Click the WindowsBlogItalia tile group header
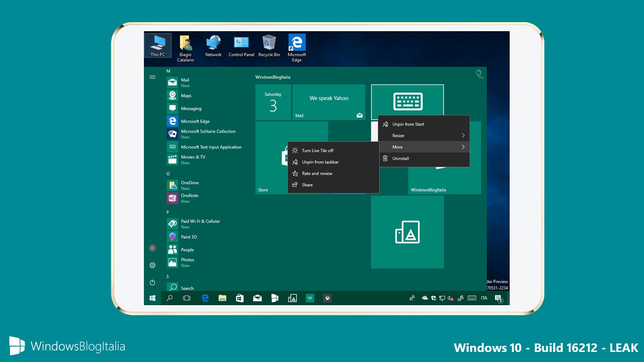The height and width of the screenshot is (362, 644). [273, 77]
